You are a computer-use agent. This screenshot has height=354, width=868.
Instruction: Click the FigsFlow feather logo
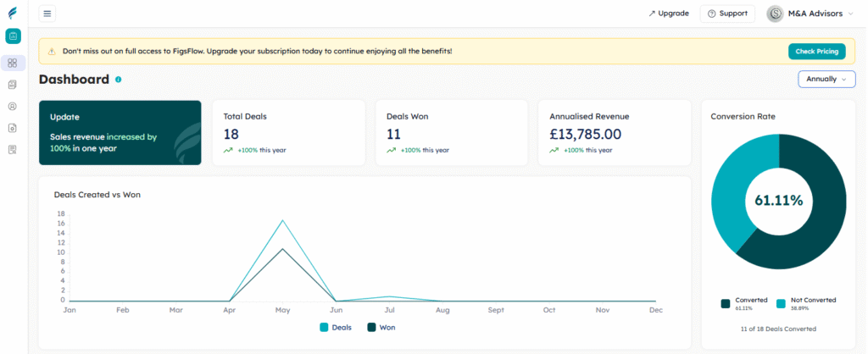tap(13, 14)
